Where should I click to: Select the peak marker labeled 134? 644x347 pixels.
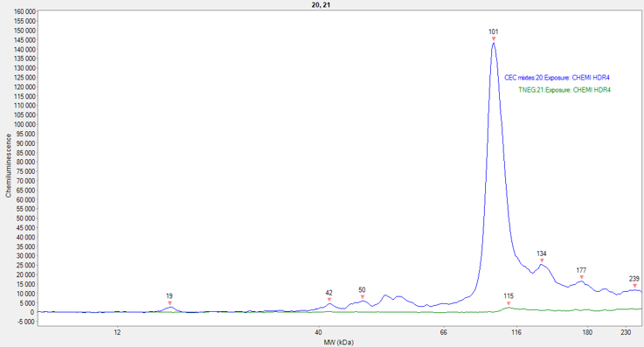click(542, 260)
